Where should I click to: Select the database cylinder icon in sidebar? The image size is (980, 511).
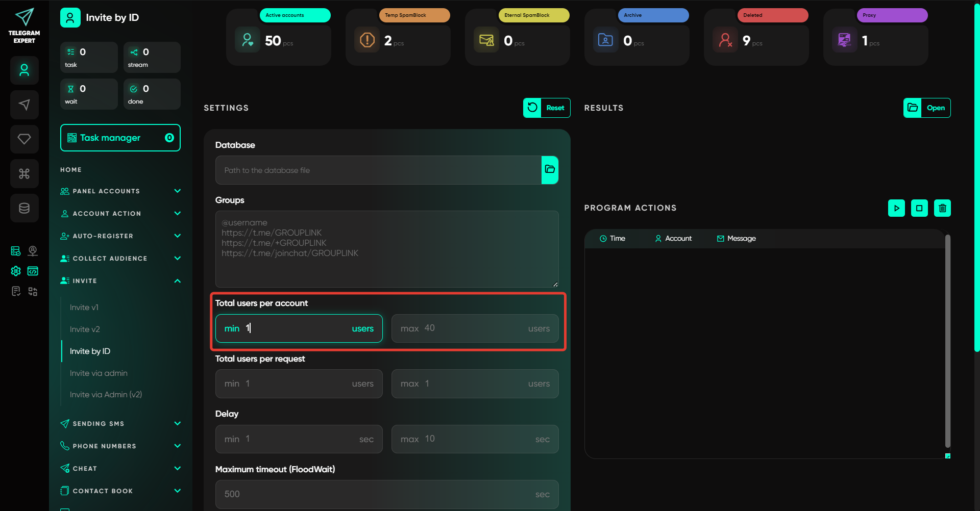pos(24,208)
